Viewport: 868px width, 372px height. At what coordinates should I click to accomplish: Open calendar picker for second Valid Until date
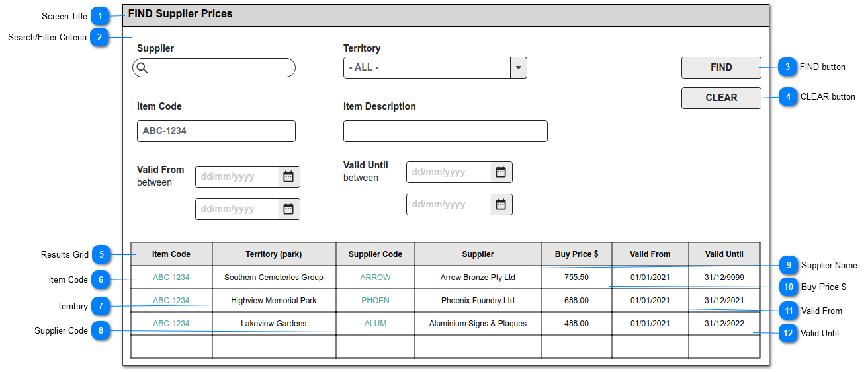501,204
